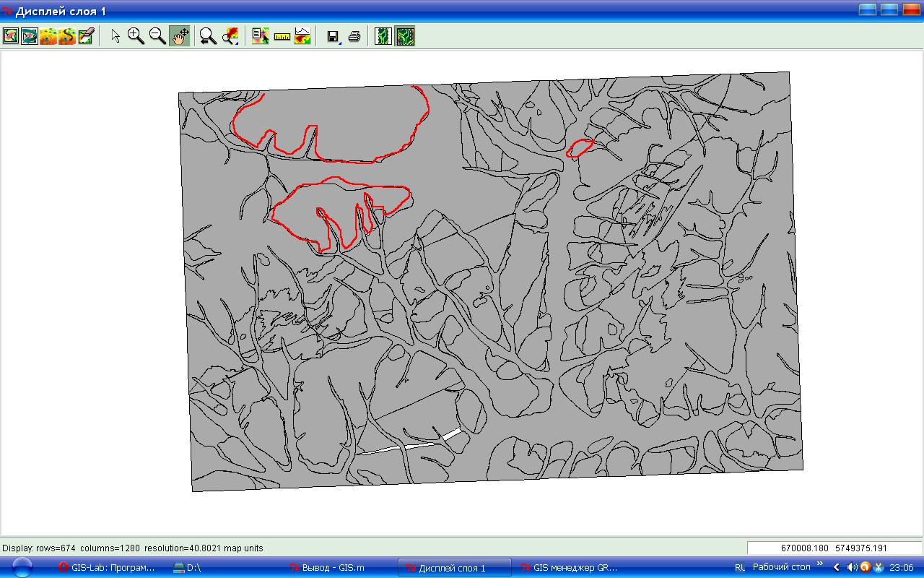Redraw all layers with the second toolbar icon
This screenshot has width=924, height=578.
click(30, 36)
